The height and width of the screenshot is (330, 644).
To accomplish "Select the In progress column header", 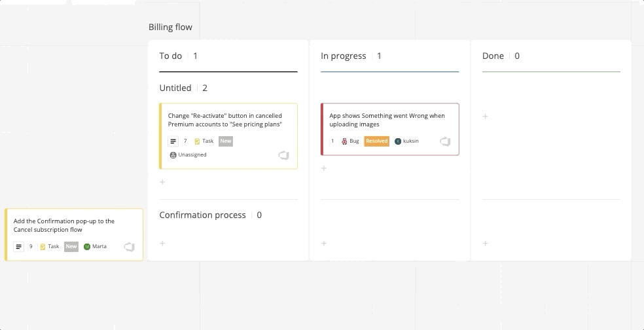I will pyautogui.click(x=343, y=56).
